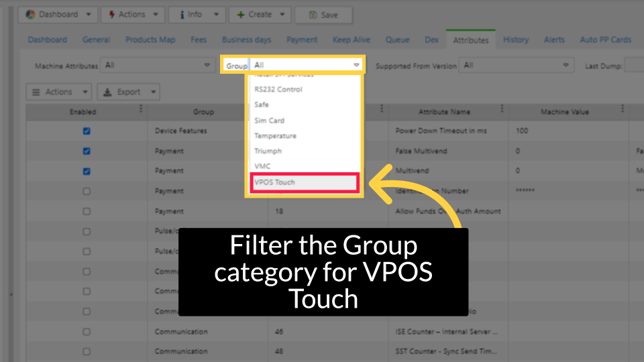Click the lightning bolt Actions icon

pos(111,14)
